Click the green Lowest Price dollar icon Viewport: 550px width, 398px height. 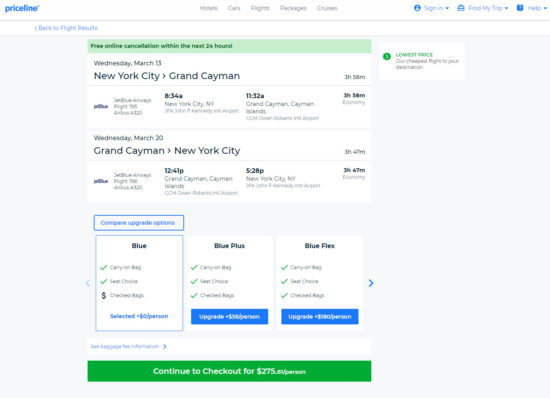pyautogui.click(x=387, y=56)
